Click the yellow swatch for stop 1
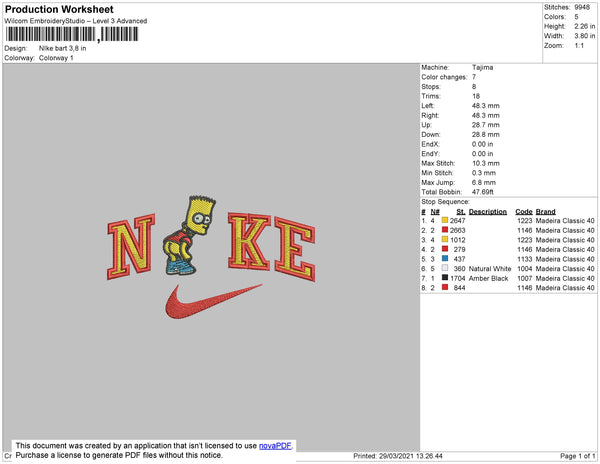 445,220
